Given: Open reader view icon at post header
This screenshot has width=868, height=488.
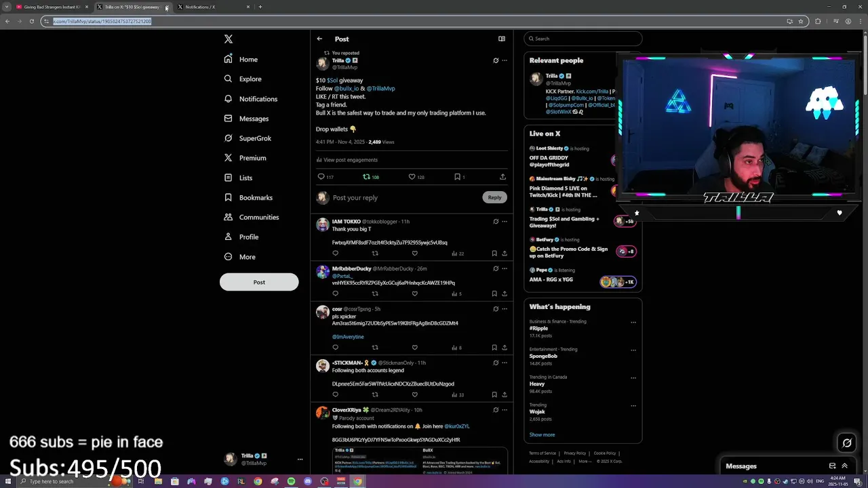Looking at the screenshot, I should [502, 39].
